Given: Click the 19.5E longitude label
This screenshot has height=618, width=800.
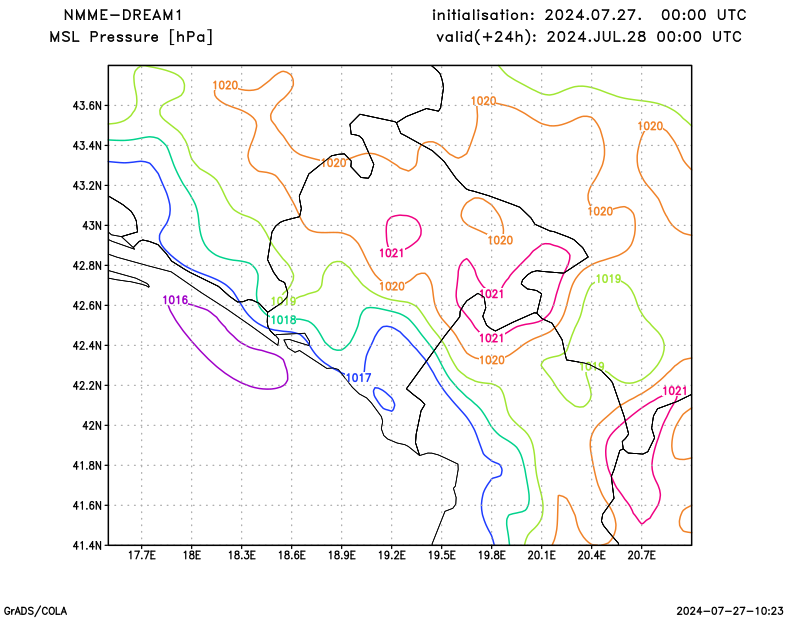Looking at the screenshot, I should 441,556.
